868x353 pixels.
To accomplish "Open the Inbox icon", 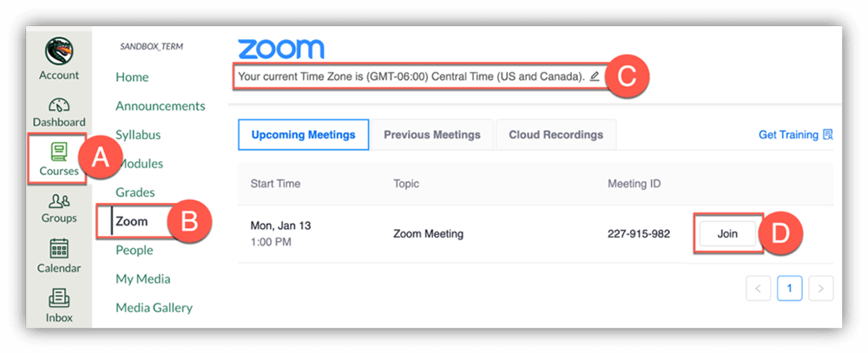I will point(59,298).
